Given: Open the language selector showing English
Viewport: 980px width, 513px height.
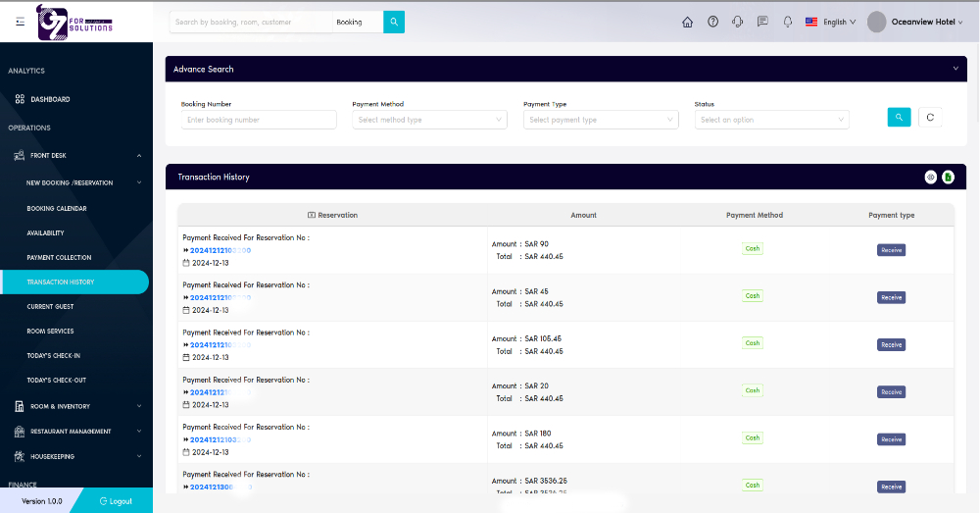Looking at the screenshot, I should [x=831, y=22].
